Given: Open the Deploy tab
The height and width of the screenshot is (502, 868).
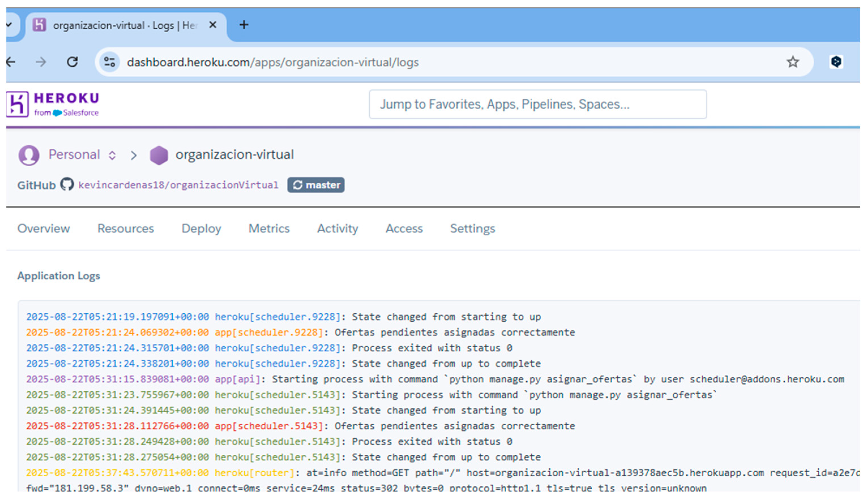Looking at the screenshot, I should [201, 229].
